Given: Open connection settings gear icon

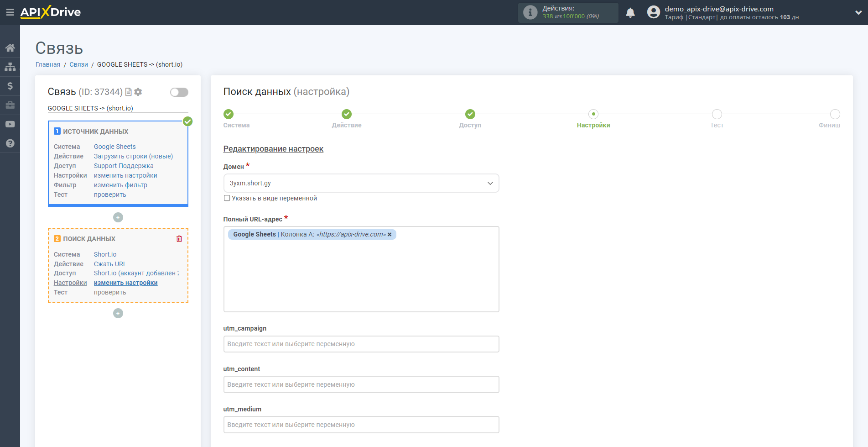Looking at the screenshot, I should point(138,92).
